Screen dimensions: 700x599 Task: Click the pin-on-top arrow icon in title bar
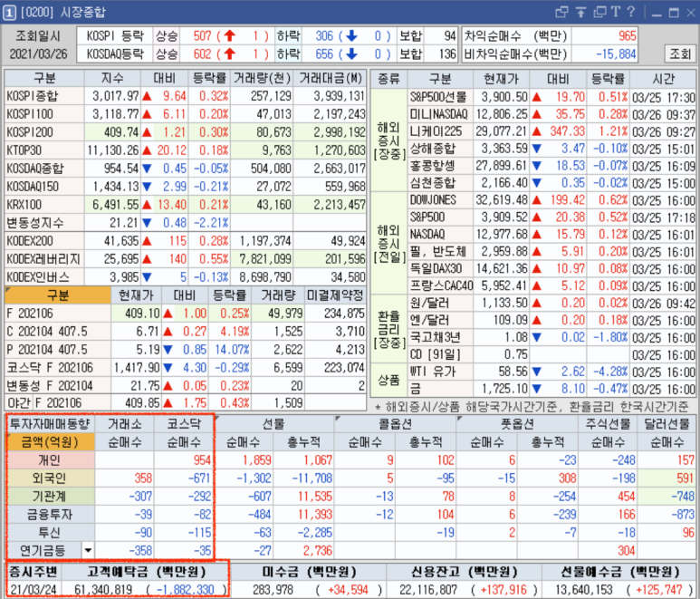point(580,12)
